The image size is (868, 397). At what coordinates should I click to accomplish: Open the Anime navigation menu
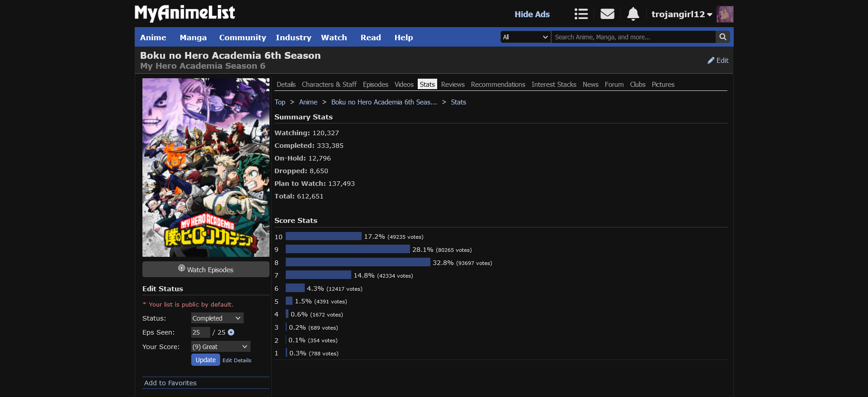click(x=153, y=38)
